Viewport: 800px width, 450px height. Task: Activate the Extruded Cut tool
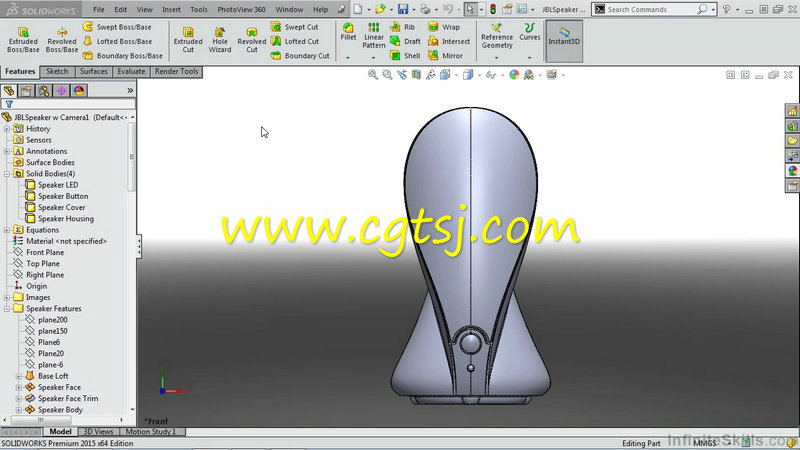coord(188,40)
